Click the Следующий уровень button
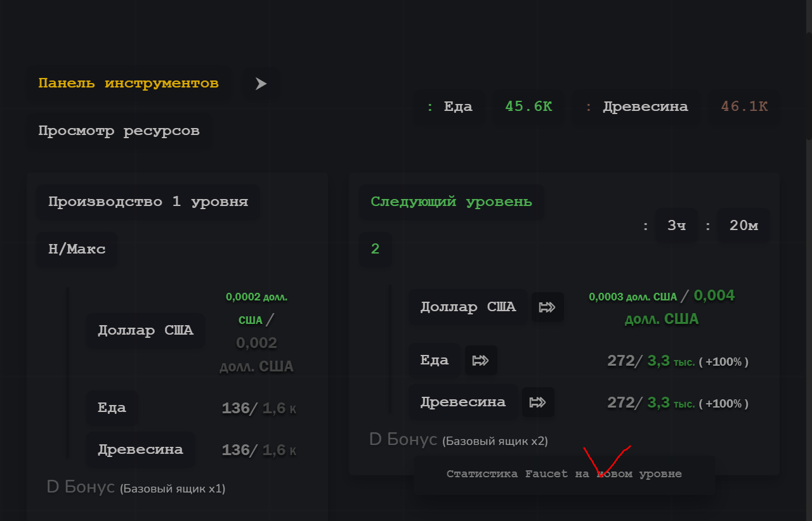This screenshot has height=521, width=812. [x=451, y=202]
